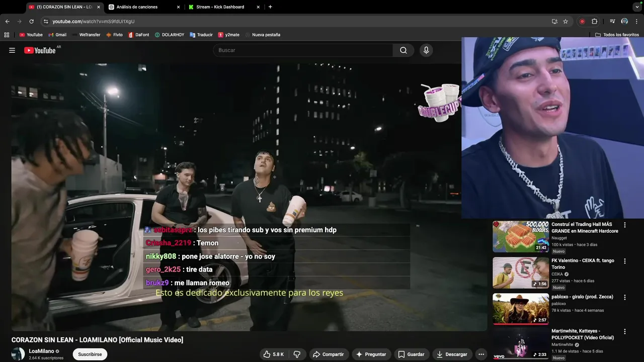644x362 pixels.
Task: Click the youtube.com address bar URL
Action: 94,22
